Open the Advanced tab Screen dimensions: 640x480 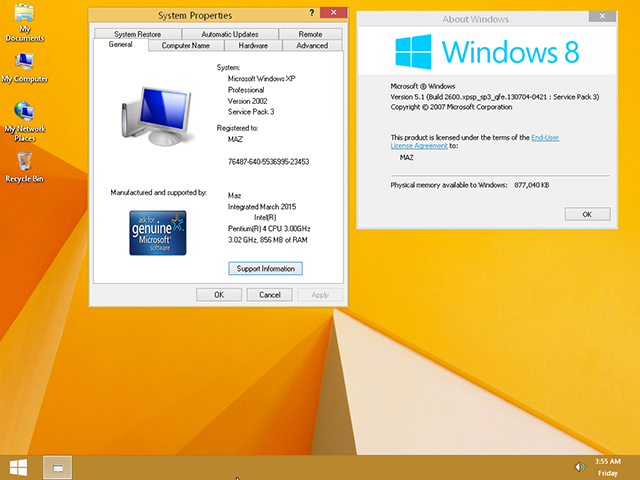pos(312,45)
